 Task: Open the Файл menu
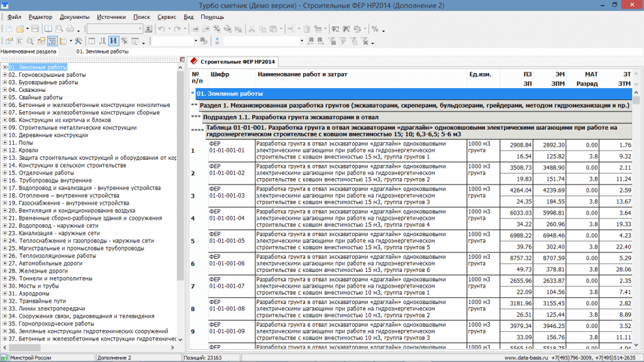14,17
